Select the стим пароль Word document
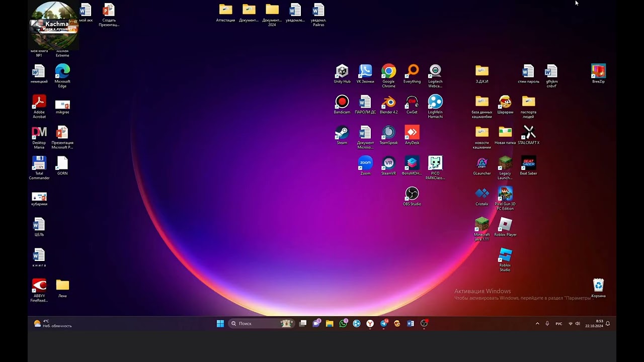Screen dimensions: 644x362 point(528,74)
